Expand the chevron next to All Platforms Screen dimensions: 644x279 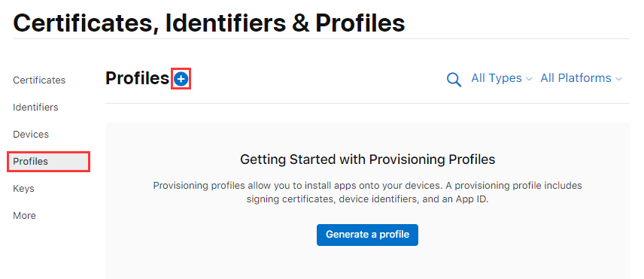[618, 79]
